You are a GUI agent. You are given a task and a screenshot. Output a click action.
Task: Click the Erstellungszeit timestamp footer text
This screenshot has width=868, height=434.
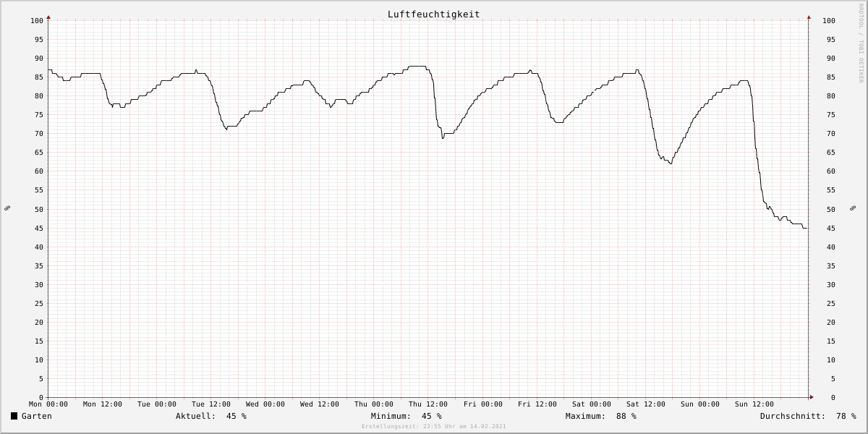click(x=433, y=427)
